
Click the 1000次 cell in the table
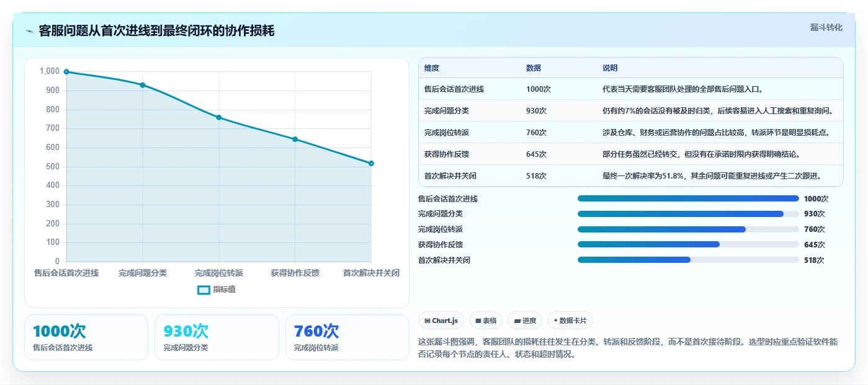539,89
